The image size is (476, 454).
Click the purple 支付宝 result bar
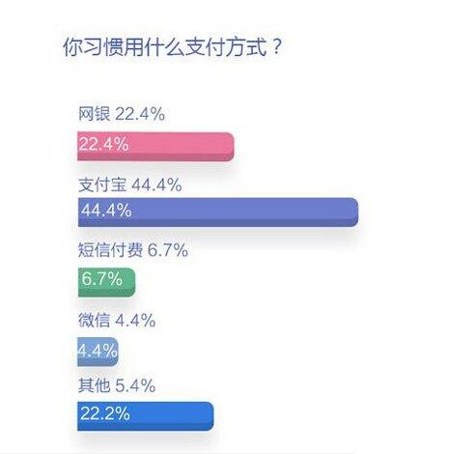[x=218, y=213]
